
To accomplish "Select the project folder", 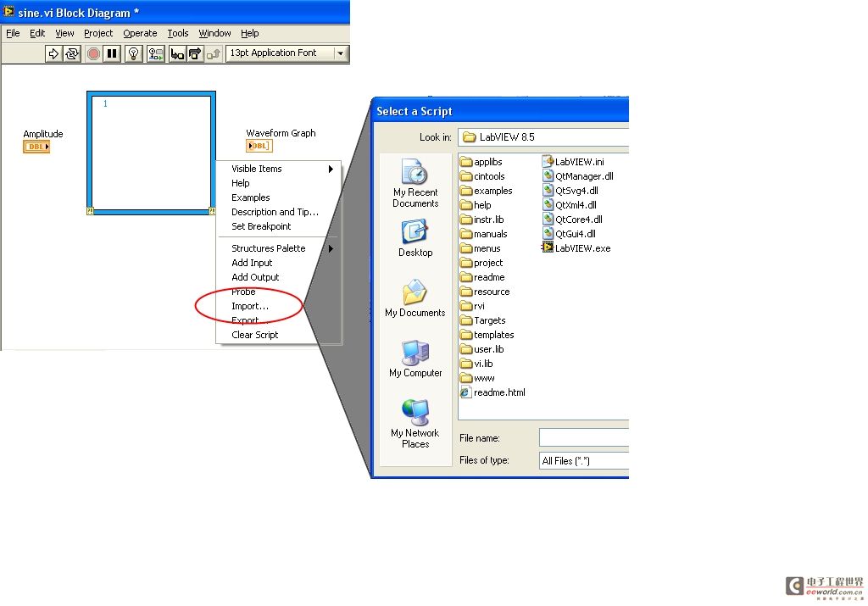I will (481, 263).
